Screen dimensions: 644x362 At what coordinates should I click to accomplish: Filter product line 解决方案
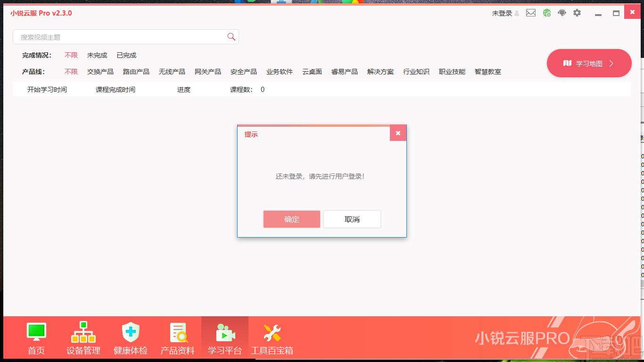coord(380,72)
